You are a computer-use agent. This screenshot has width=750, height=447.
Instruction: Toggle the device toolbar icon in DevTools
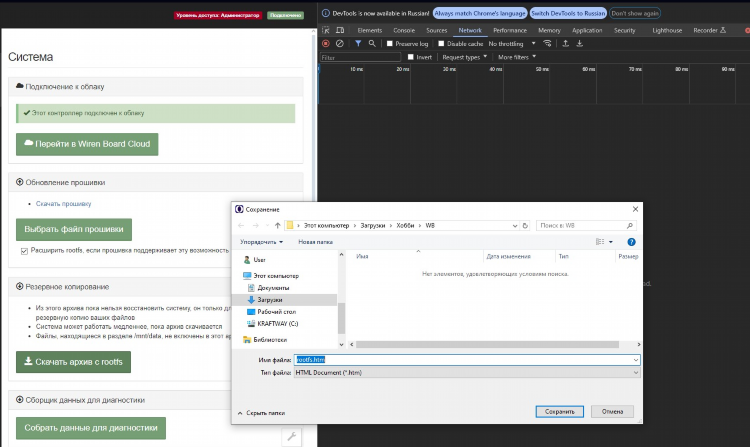(x=340, y=30)
